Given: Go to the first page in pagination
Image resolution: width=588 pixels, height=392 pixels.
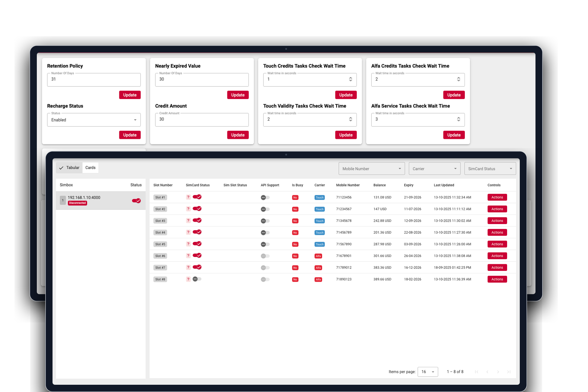Looking at the screenshot, I should click(476, 372).
